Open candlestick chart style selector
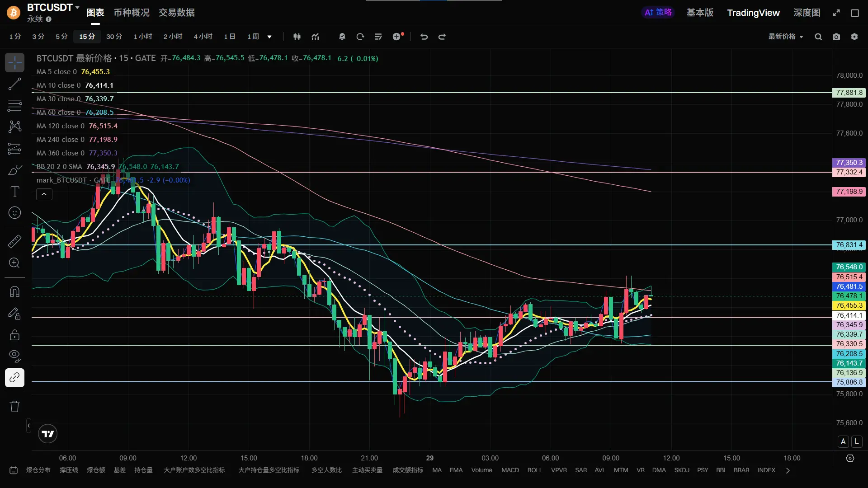868x488 pixels. click(297, 37)
